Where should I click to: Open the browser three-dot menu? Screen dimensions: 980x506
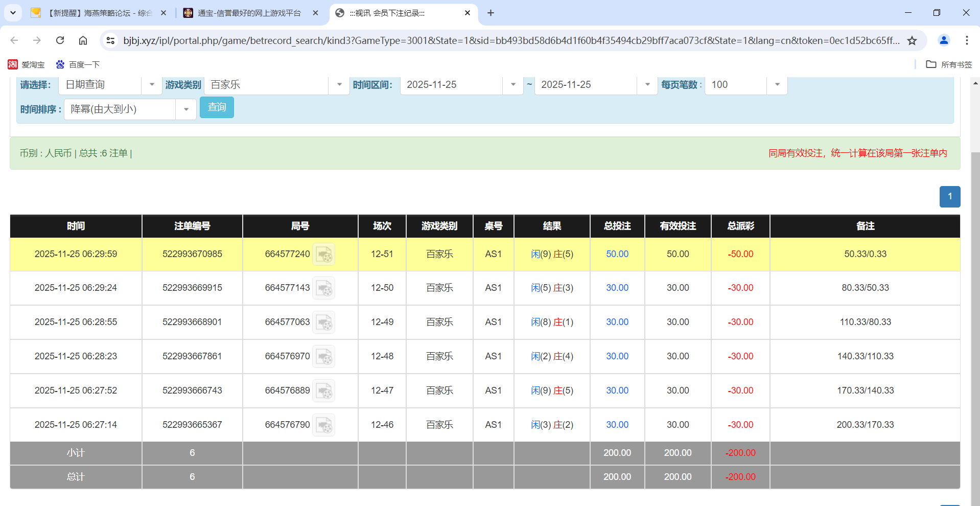click(967, 40)
